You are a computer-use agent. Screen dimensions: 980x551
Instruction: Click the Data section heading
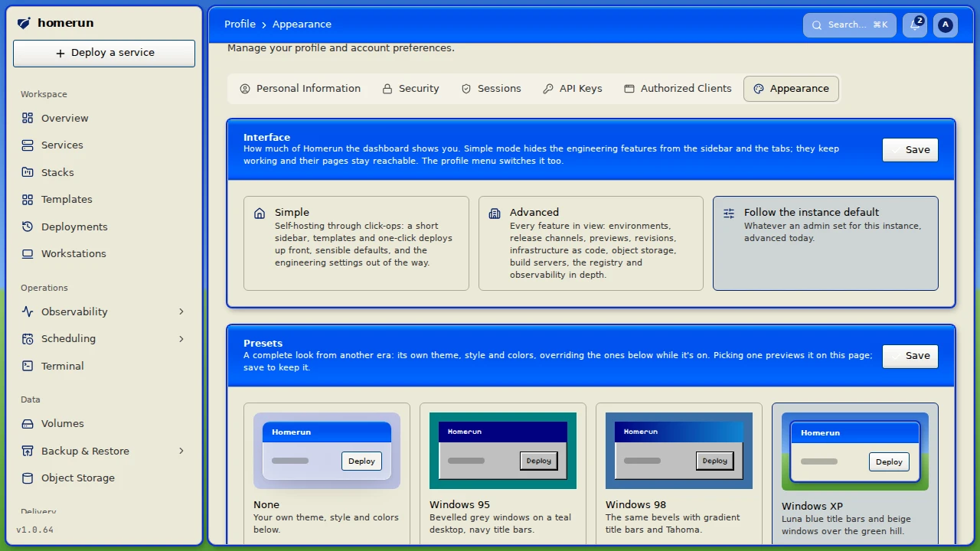[31, 399]
